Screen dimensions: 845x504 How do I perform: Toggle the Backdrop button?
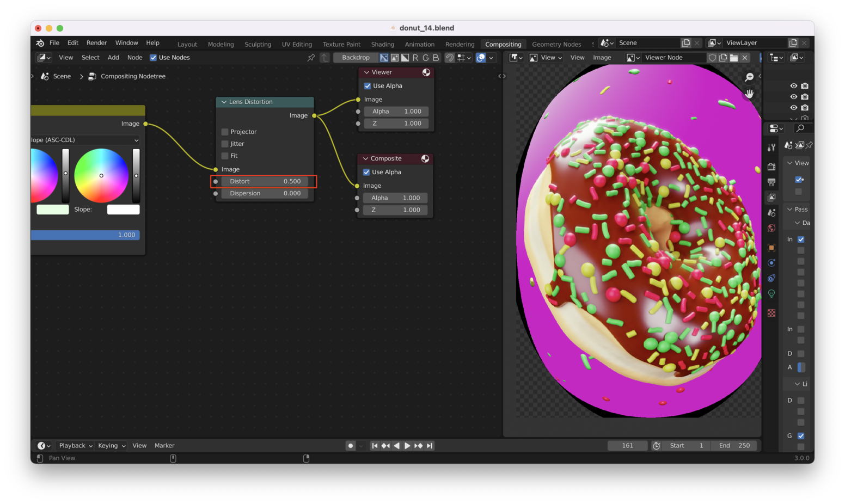pyautogui.click(x=356, y=58)
